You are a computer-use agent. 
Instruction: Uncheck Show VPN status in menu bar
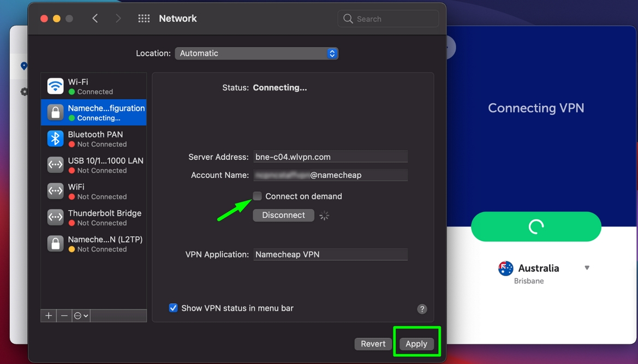click(x=174, y=308)
